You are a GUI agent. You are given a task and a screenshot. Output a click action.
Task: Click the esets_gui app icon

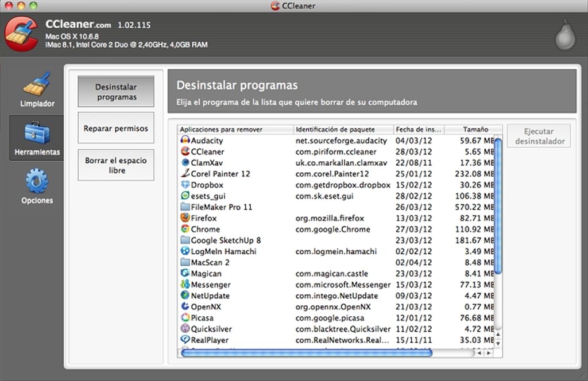coord(185,196)
